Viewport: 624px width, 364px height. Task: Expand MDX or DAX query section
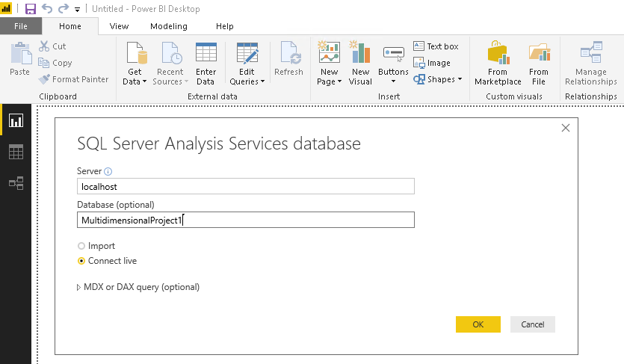[80, 287]
